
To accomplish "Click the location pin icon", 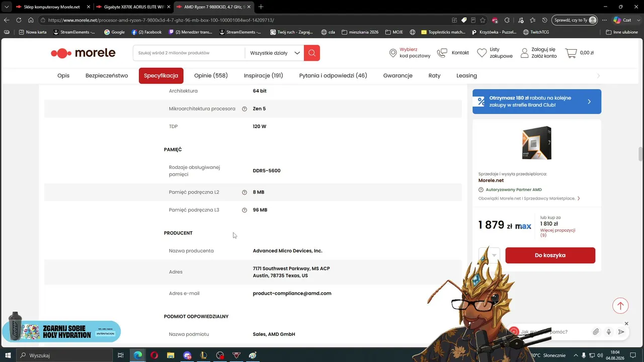I will [393, 53].
